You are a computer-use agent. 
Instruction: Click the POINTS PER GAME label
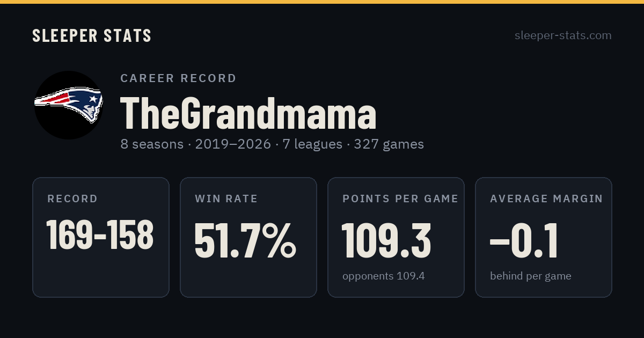tap(400, 199)
